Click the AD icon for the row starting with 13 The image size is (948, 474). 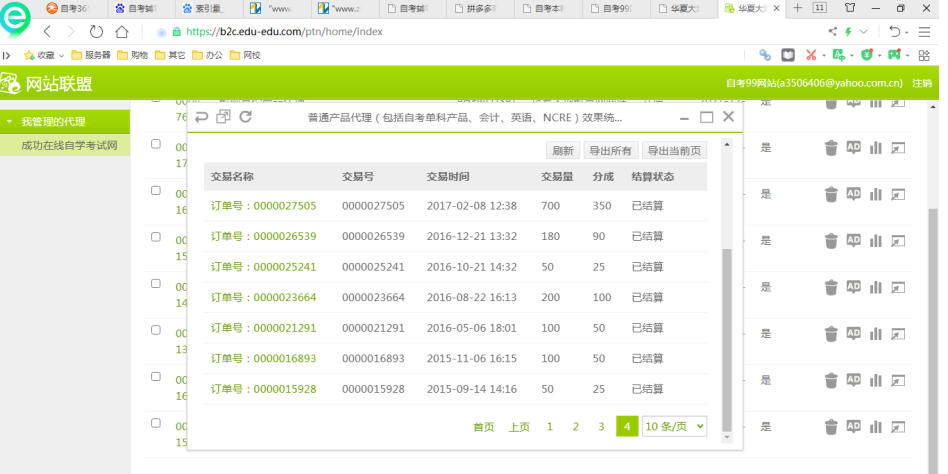[x=853, y=334]
